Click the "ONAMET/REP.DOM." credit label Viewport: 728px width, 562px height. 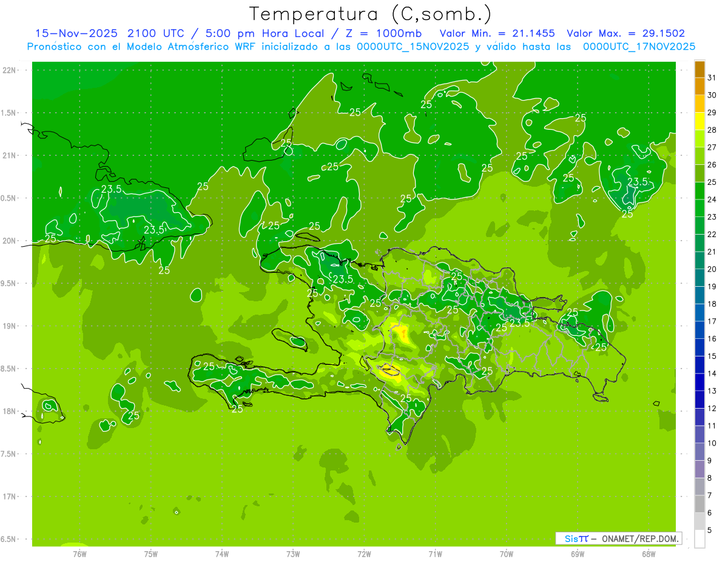click(639, 538)
